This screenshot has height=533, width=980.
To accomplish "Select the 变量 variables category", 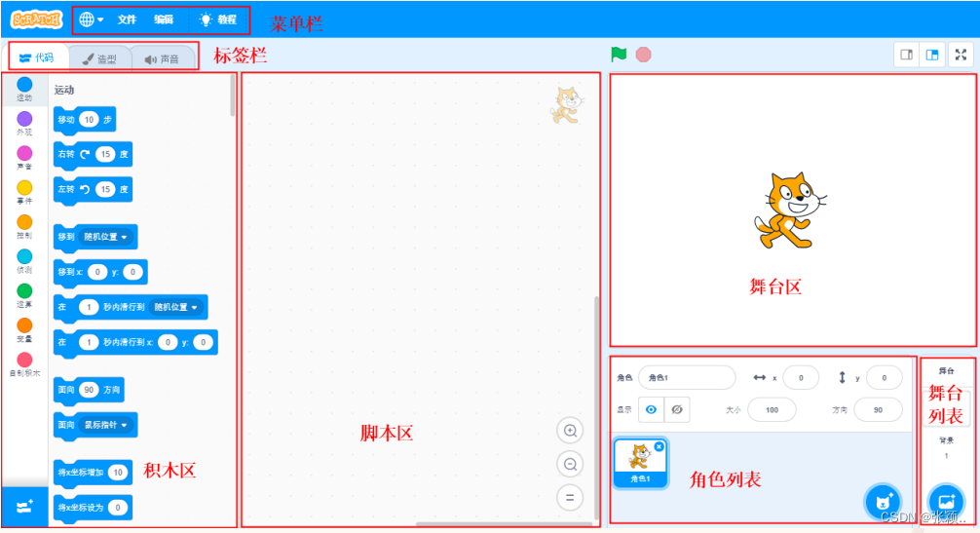I will point(24,329).
